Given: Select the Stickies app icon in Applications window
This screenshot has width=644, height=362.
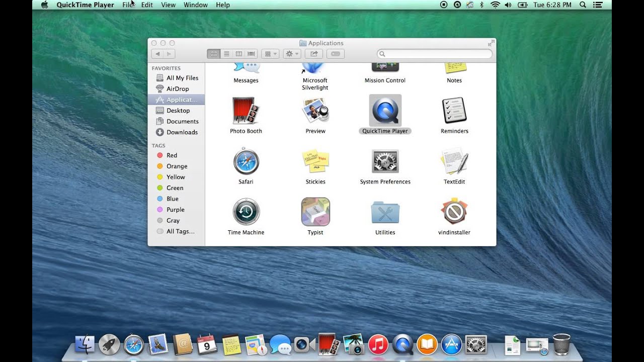Looking at the screenshot, I should pos(315,161).
